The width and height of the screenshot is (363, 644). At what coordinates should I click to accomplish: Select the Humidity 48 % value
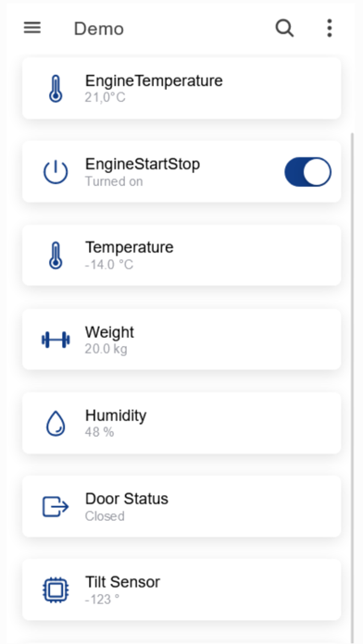[x=99, y=432]
